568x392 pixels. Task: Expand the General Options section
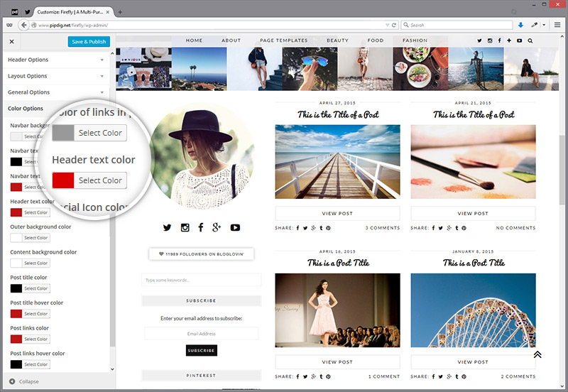[56, 92]
